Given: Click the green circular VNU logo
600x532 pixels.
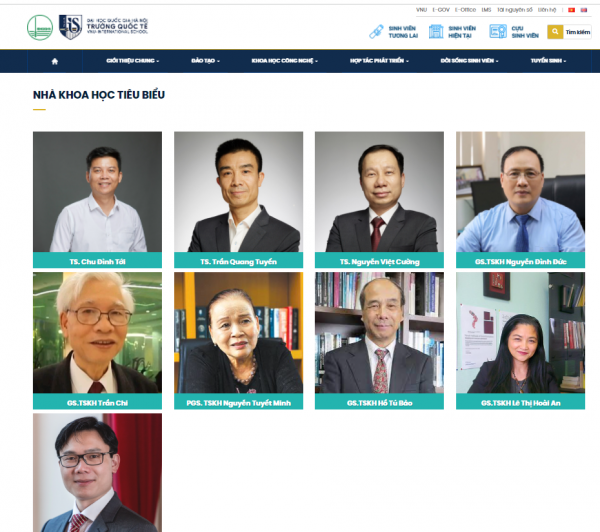Looking at the screenshot, I should pos(40,27).
